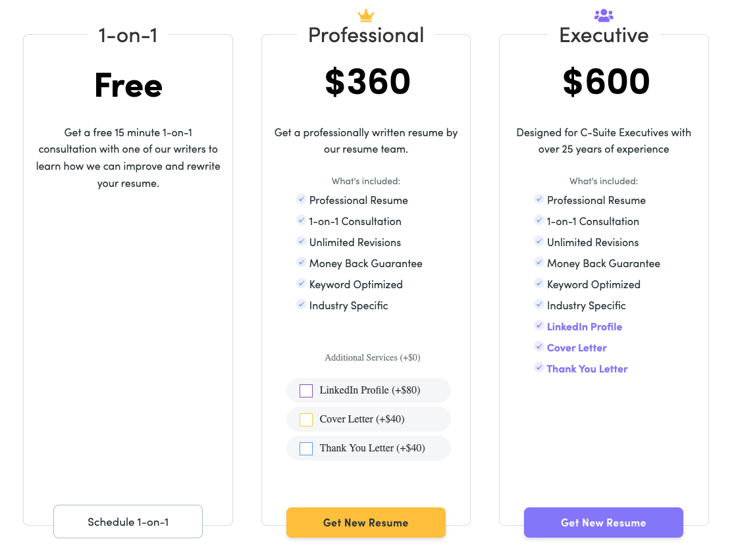
Task: Click the Schedule 1-on-1 button
Action: (x=128, y=522)
